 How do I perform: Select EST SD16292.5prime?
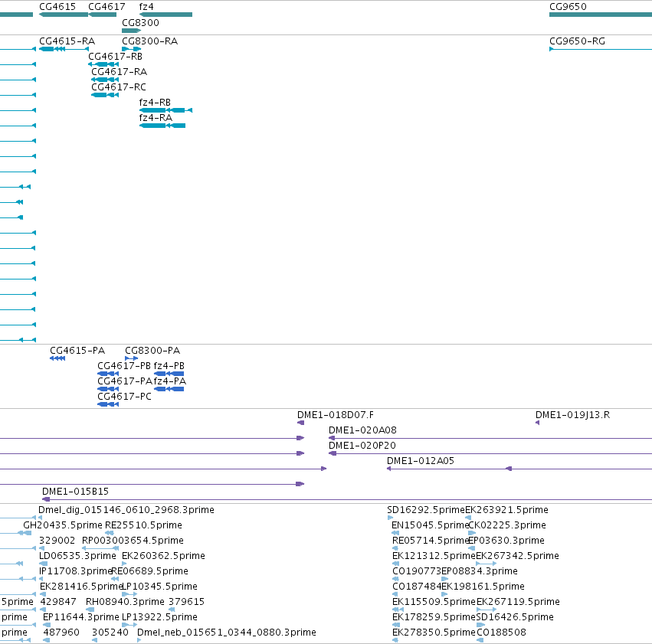(426, 510)
